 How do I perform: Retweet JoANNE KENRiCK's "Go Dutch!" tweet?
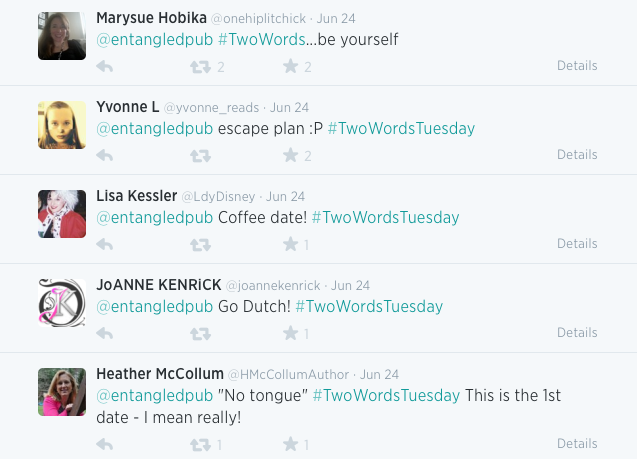tap(200, 333)
